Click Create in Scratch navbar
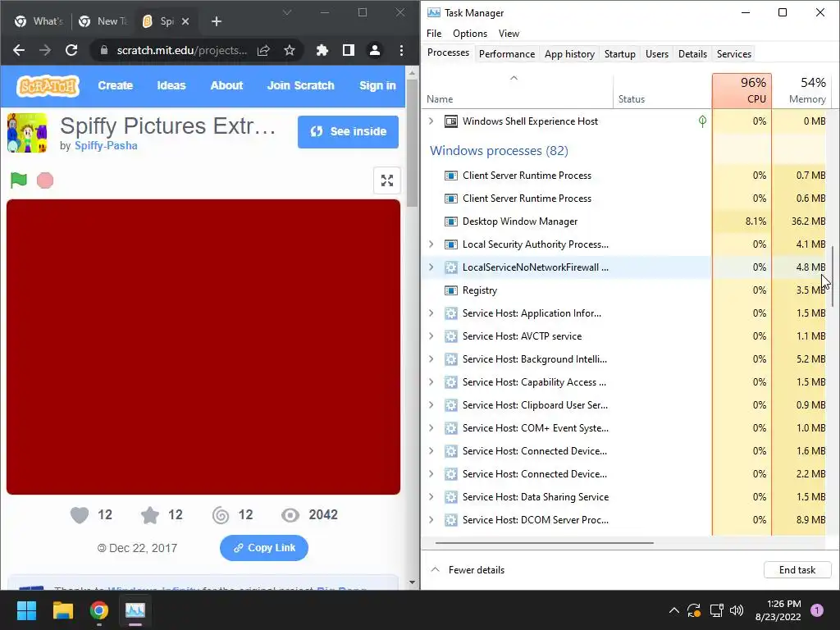 coord(115,85)
